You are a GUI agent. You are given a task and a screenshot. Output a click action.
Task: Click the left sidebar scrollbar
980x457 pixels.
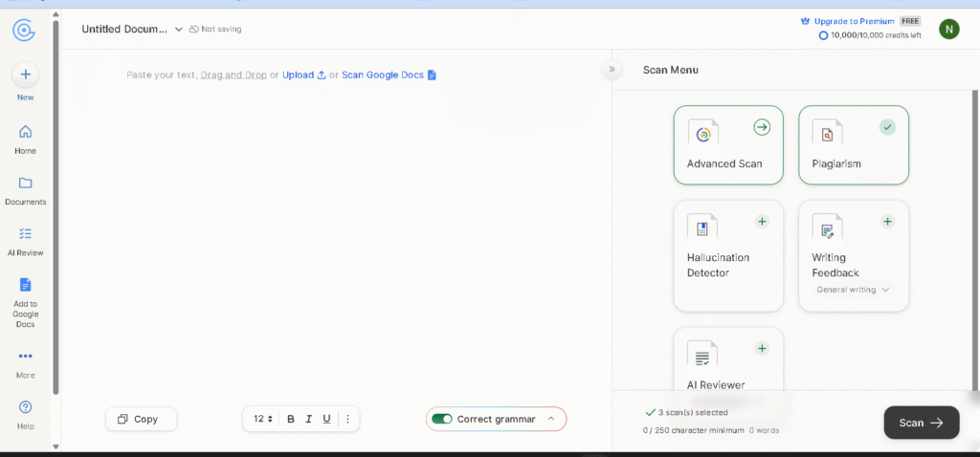point(56,206)
